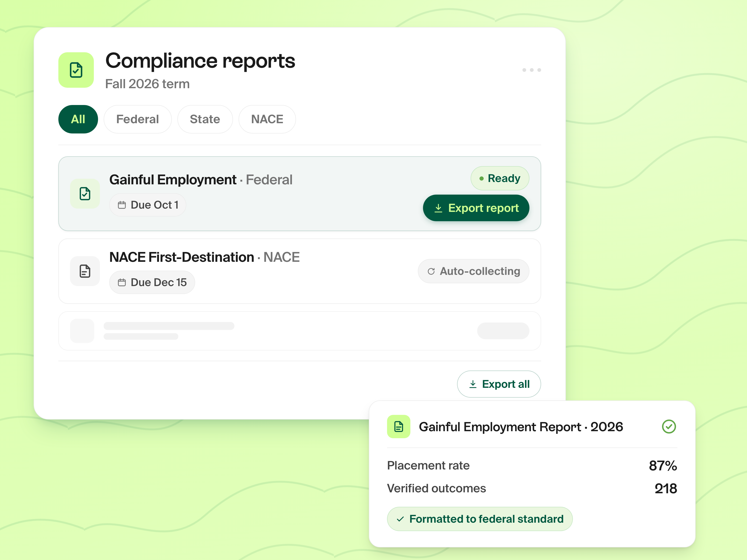Click the NACE First-Destination row document icon

click(85, 271)
